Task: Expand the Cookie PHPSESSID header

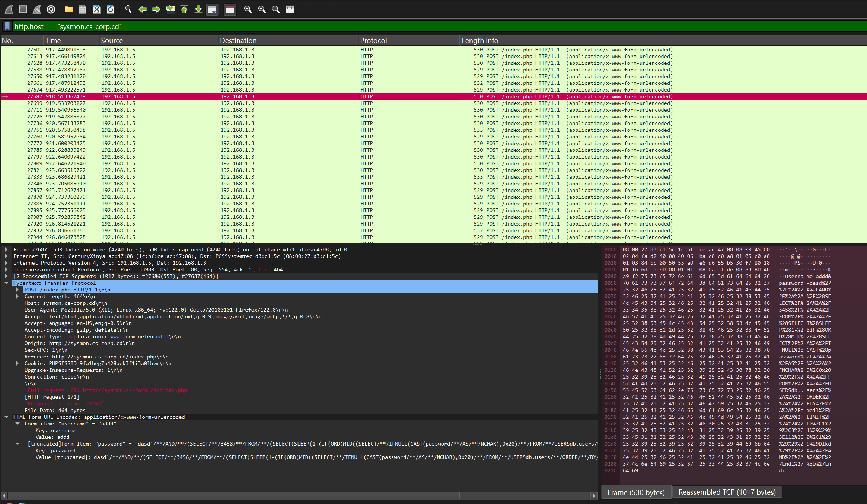Action: (17, 363)
